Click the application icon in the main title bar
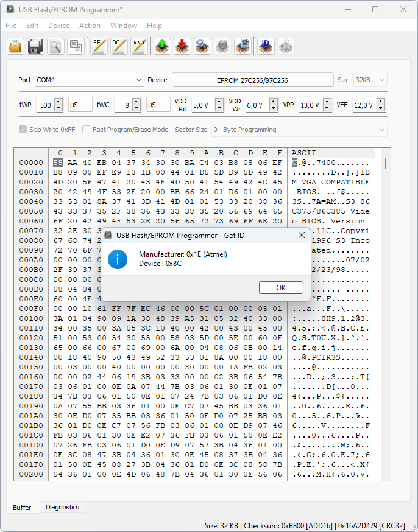Image resolution: width=418 pixels, height=532 pixels. tap(10, 9)
